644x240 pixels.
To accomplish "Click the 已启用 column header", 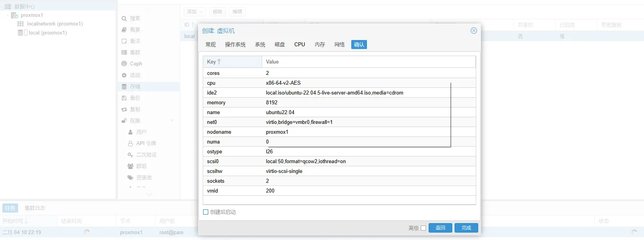I will pyautogui.click(x=576, y=25).
